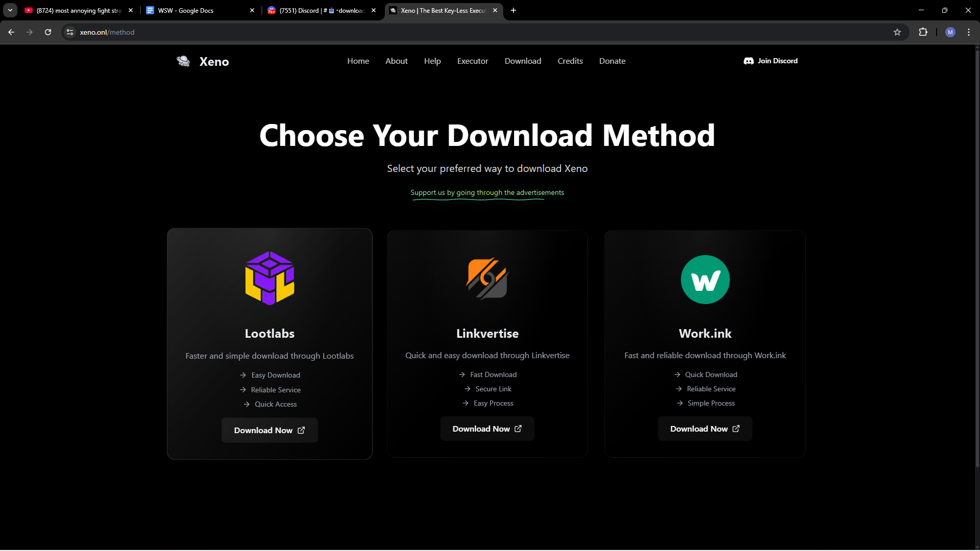The height and width of the screenshot is (551, 980).
Task: Click 'Reliable Service' in Work.ink card
Action: [x=711, y=389]
